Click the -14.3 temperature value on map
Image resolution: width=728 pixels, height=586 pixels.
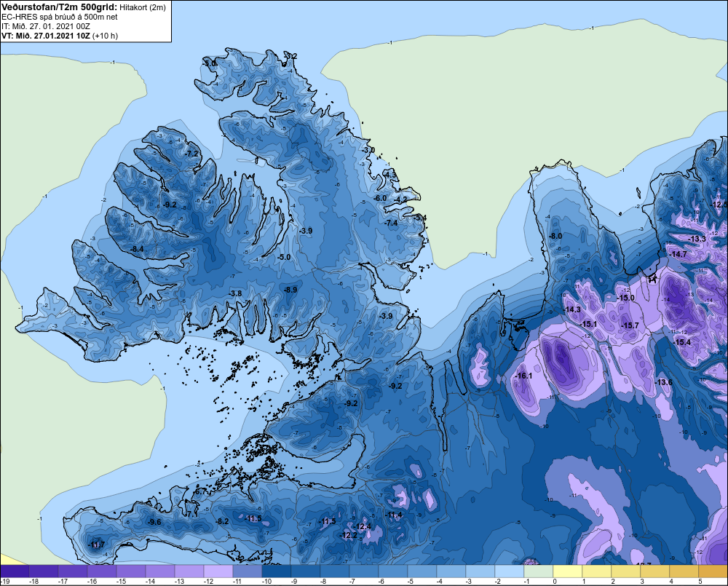(x=571, y=309)
